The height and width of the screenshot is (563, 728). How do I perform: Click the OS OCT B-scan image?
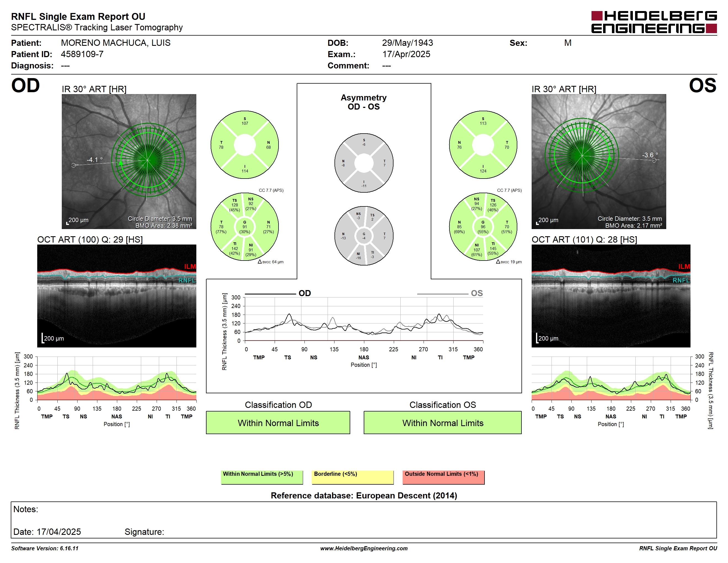click(x=611, y=296)
